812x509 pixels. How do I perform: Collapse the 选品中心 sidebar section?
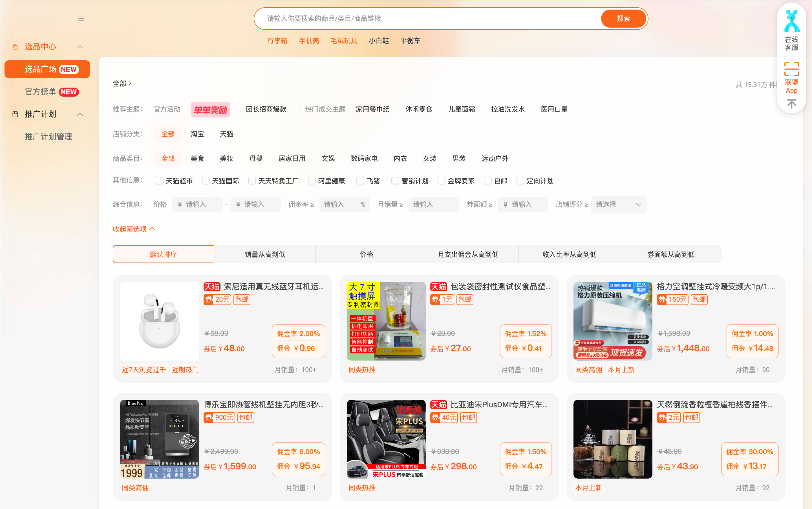point(80,47)
